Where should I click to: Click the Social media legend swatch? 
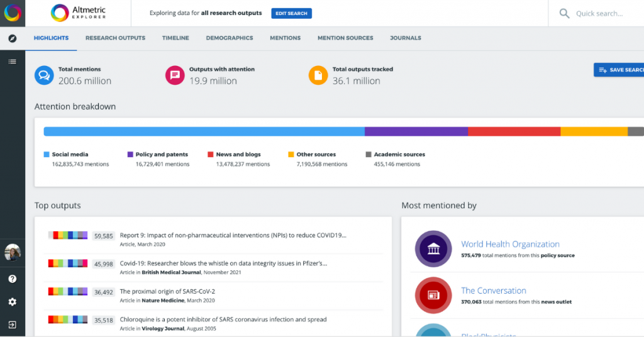click(47, 154)
